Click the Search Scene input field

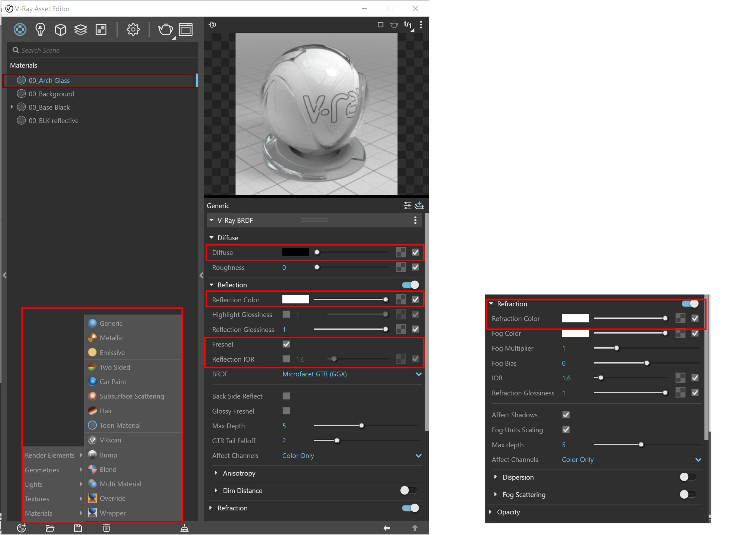103,50
